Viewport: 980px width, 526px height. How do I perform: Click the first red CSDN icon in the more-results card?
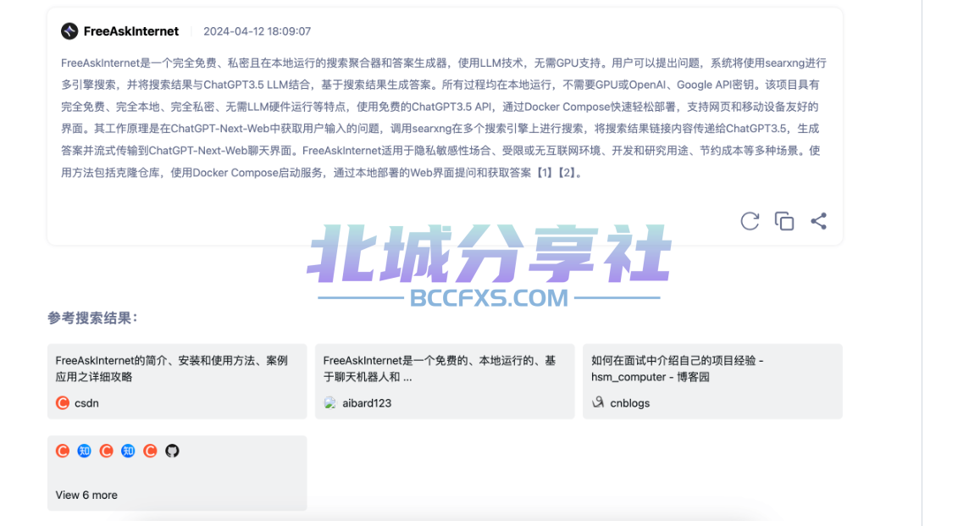tap(63, 451)
